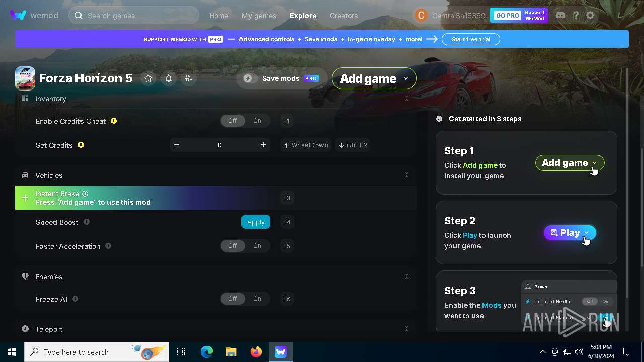
Task: Click the search magnifier icon
Action: coord(78,15)
